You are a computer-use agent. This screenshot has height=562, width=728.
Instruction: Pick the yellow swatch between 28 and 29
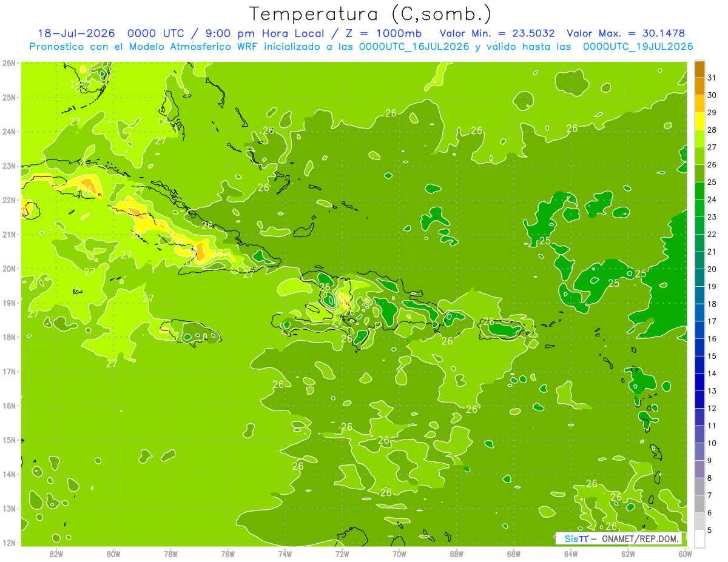pyautogui.click(x=699, y=121)
